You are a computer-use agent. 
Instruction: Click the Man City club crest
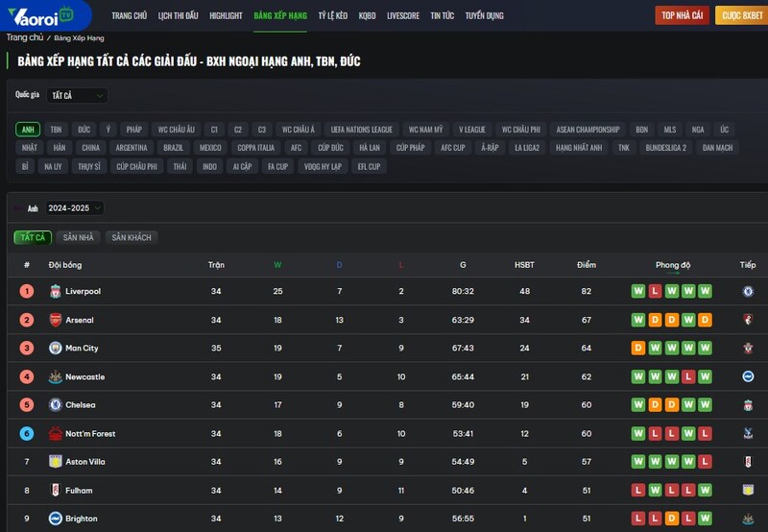point(56,348)
